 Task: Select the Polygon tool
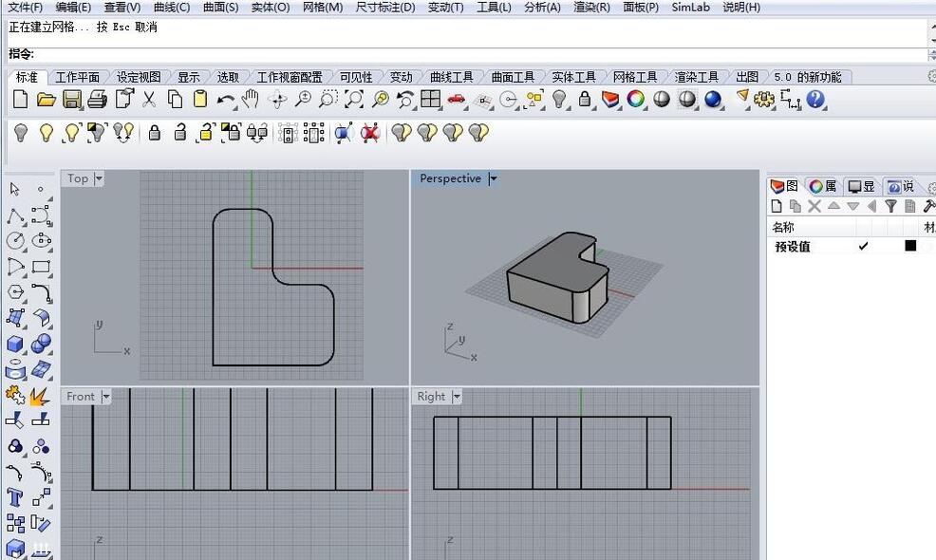click(x=15, y=292)
